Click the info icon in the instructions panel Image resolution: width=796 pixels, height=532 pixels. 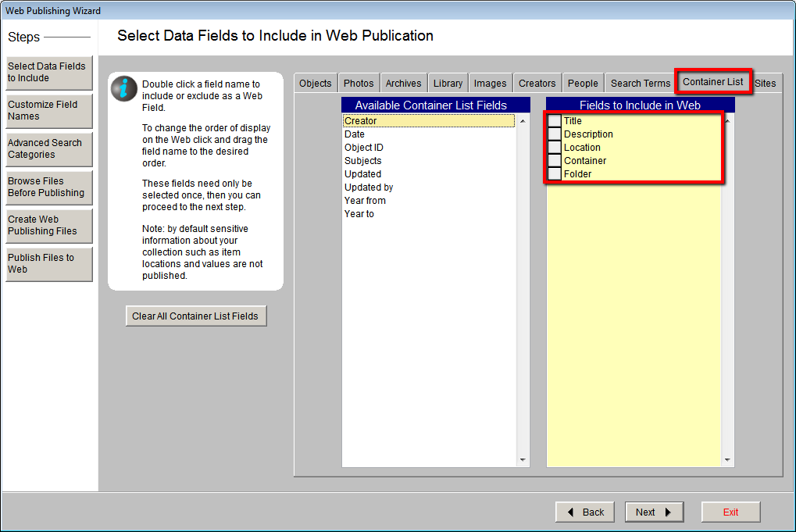(124, 89)
